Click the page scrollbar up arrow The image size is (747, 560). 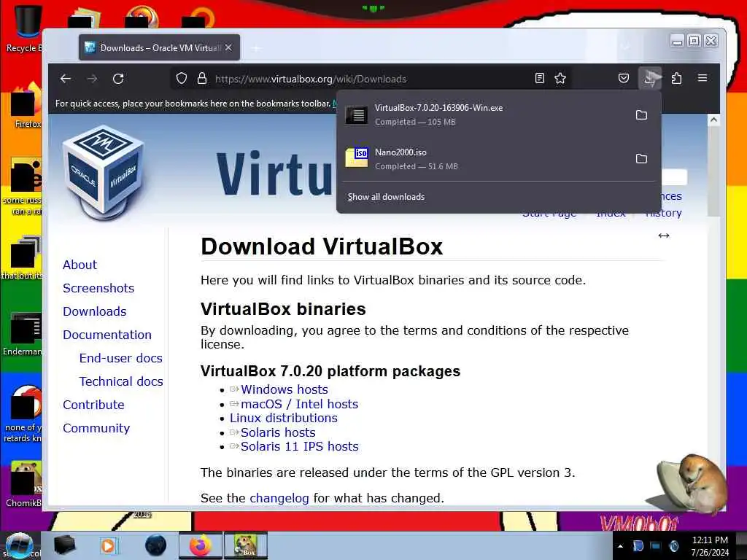(x=713, y=120)
